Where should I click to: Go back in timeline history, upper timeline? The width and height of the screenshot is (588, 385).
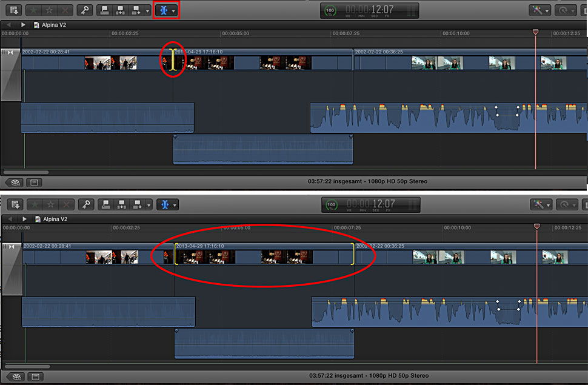(x=8, y=25)
